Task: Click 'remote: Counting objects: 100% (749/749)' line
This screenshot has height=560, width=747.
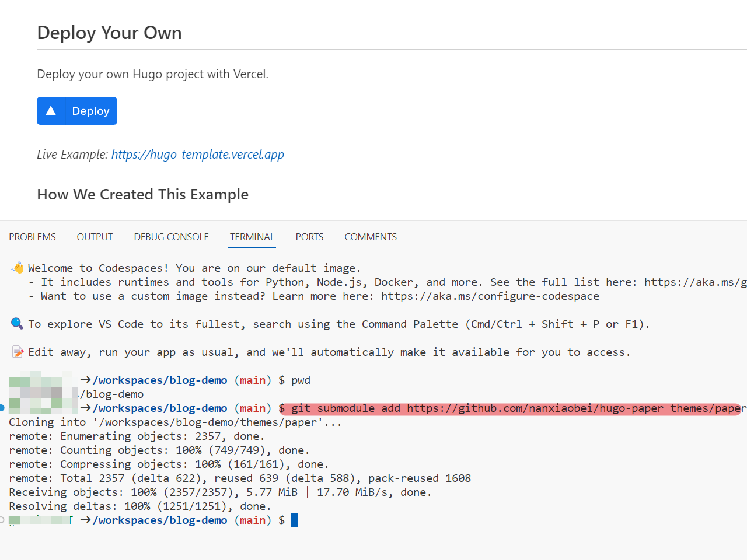Action: coord(159,450)
